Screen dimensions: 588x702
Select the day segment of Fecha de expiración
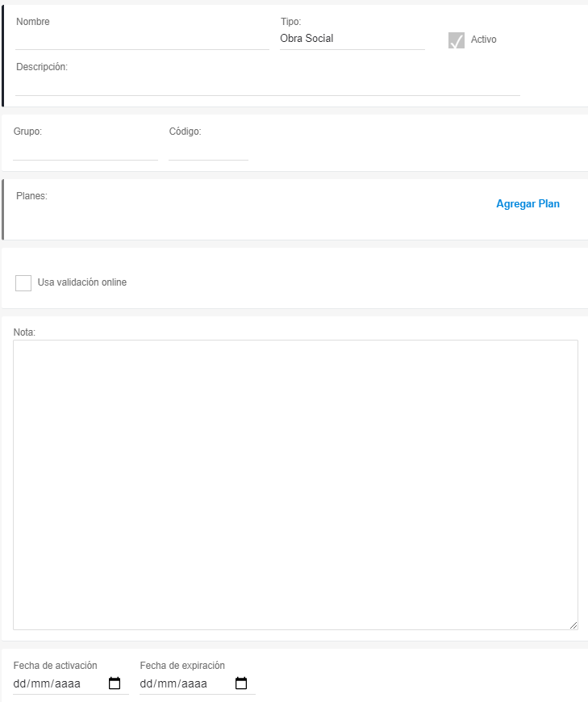point(147,684)
